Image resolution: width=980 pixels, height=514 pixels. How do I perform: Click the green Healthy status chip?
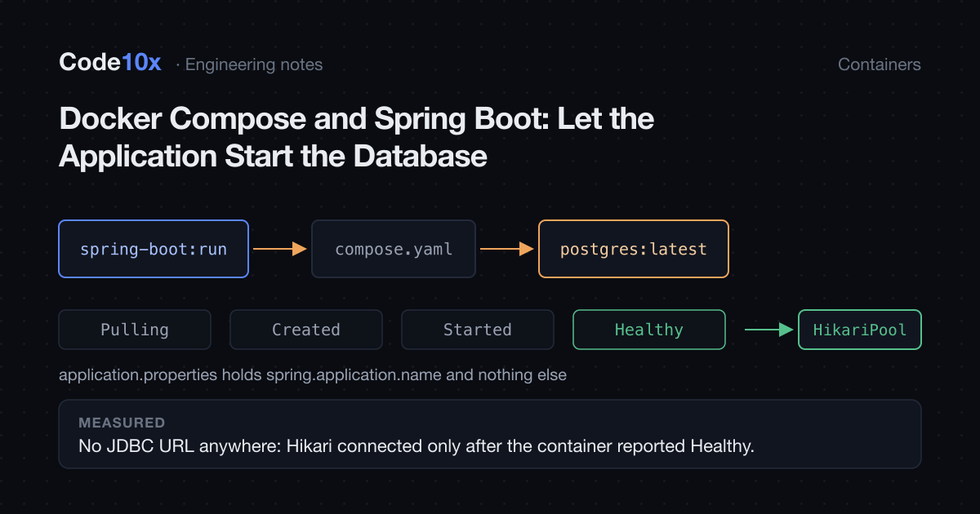point(649,330)
